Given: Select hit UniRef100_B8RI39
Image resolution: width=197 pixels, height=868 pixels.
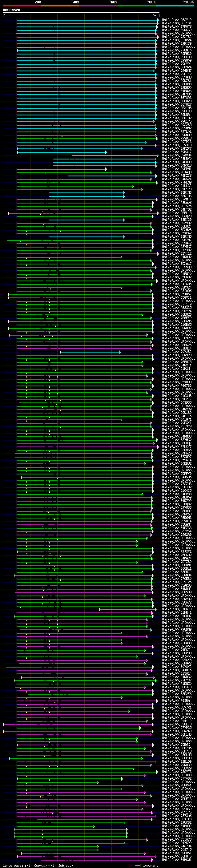Looking at the screenshot, I should (x=177, y=220).
